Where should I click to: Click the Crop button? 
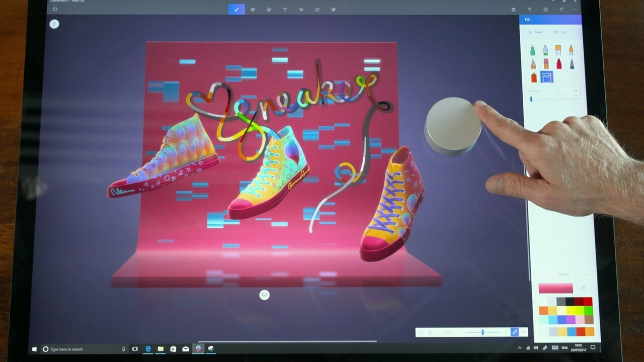coord(560,32)
